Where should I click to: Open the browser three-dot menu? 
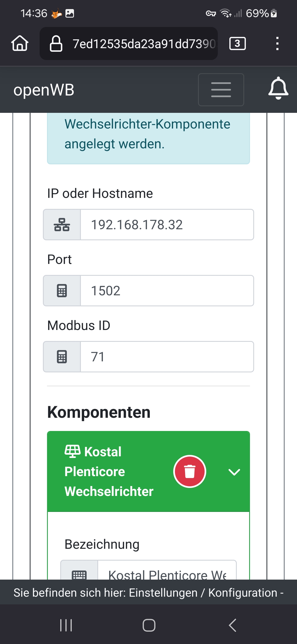point(277,43)
